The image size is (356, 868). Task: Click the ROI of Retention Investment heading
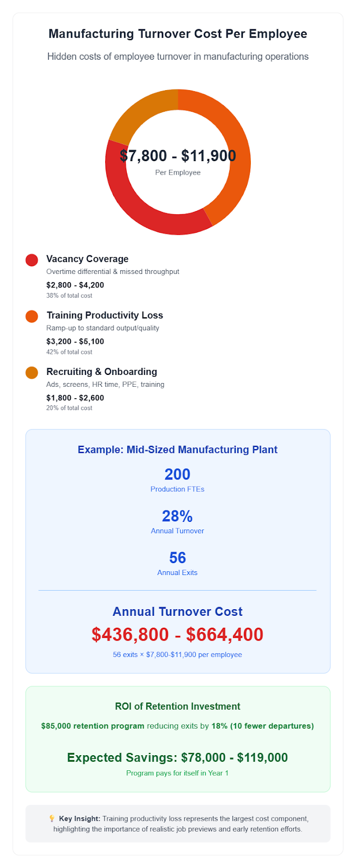click(x=177, y=706)
